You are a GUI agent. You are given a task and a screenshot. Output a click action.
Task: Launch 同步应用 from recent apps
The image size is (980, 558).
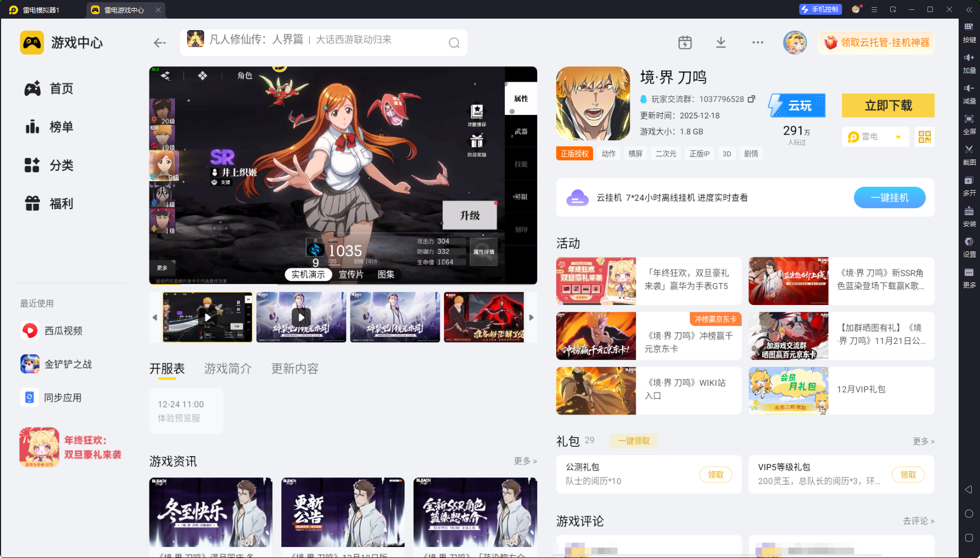pyautogui.click(x=51, y=398)
